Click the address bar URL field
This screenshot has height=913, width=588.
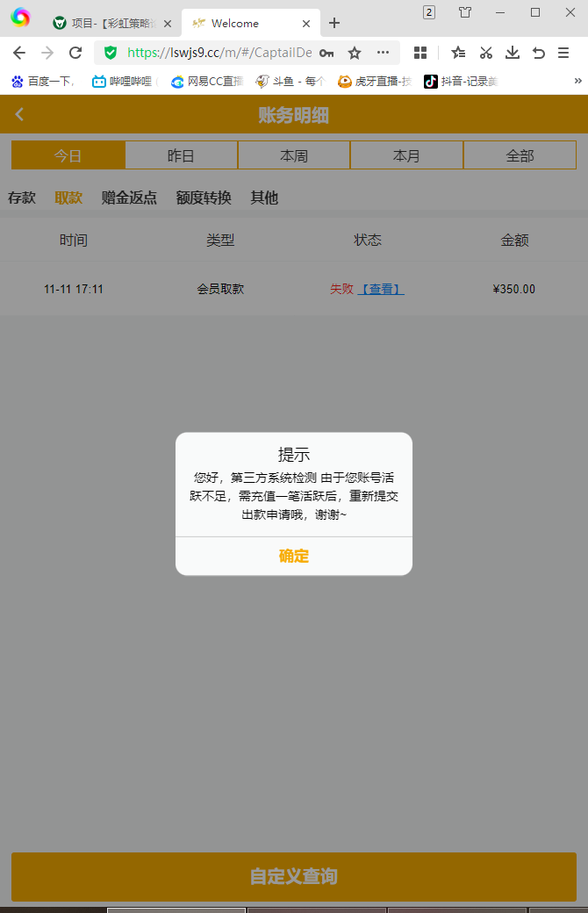pos(219,53)
